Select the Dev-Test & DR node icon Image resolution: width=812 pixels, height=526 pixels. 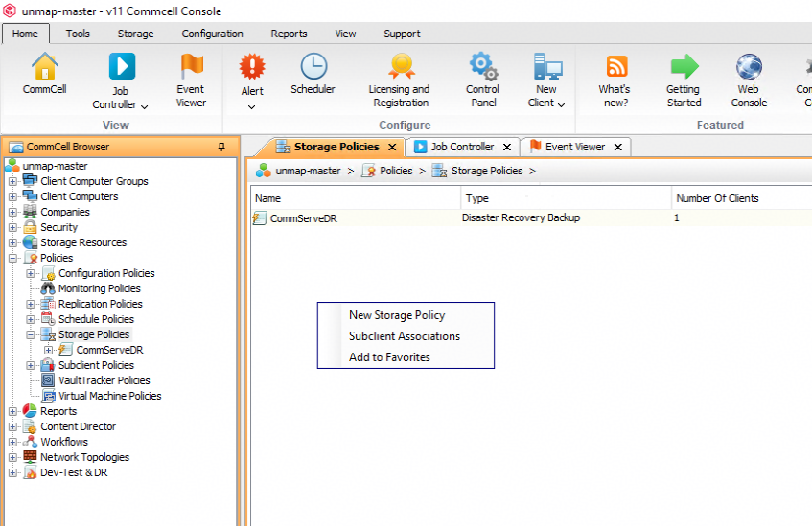click(30, 472)
